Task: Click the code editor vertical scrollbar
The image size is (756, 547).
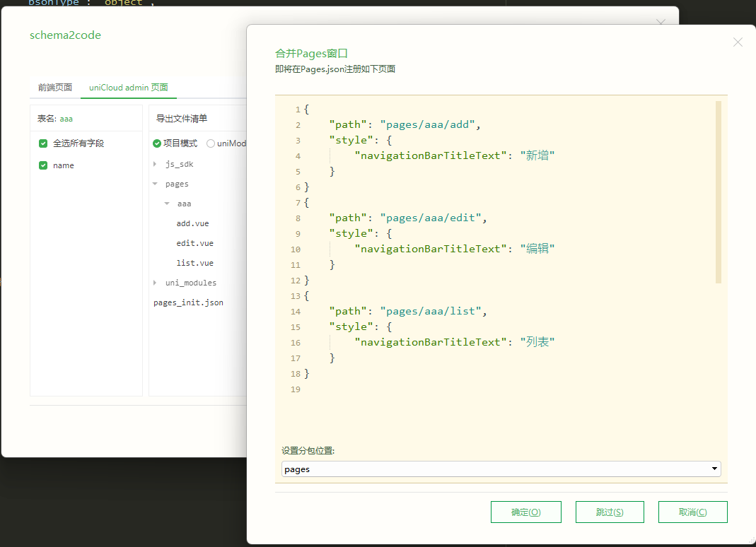Action: (719, 192)
